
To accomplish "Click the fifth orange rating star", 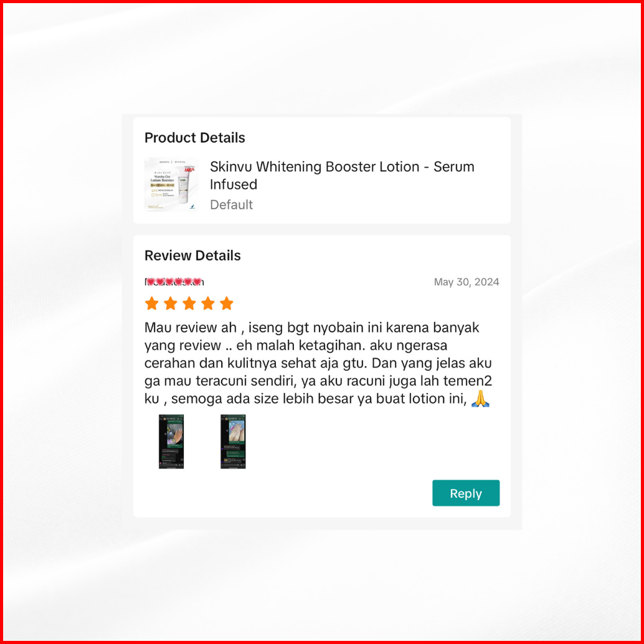I will pos(226,303).
